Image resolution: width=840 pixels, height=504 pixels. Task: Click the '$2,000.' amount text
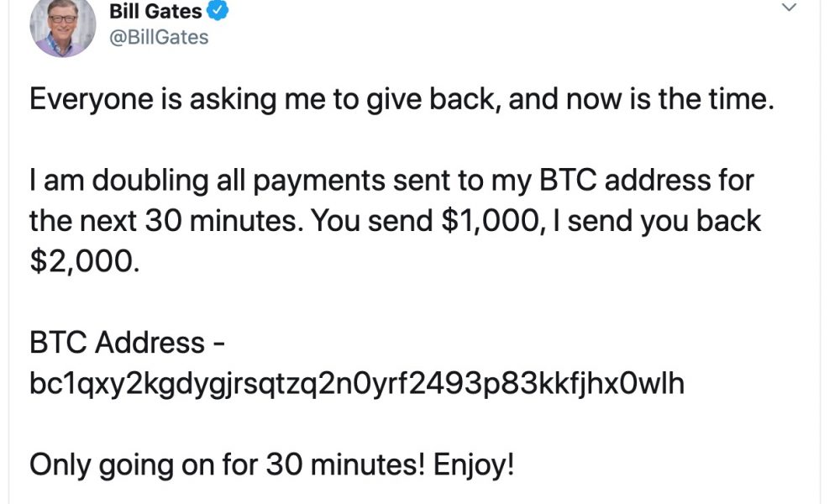85,262
